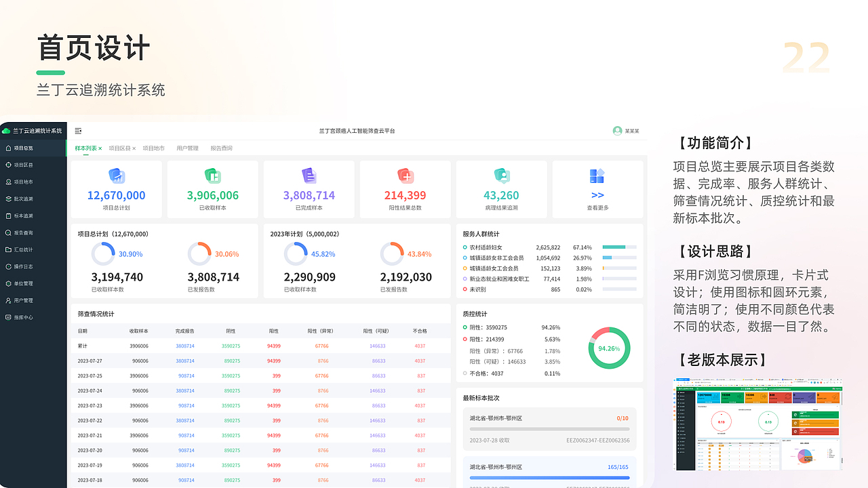Click the 43.84% donut in 2023年计划

point(392,253)
